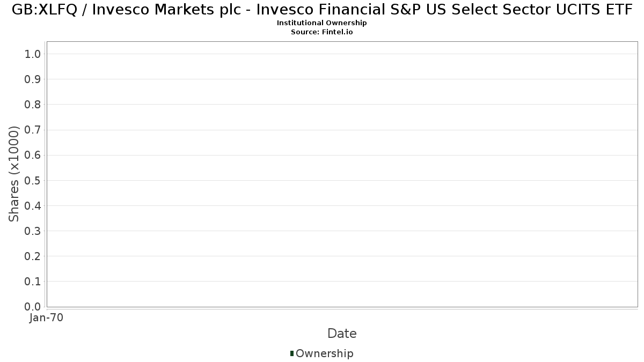Toggle the Ownership series legend label
Image resolution: width=644 pixels, height=362 pixels.
click(x=324, y=353)
